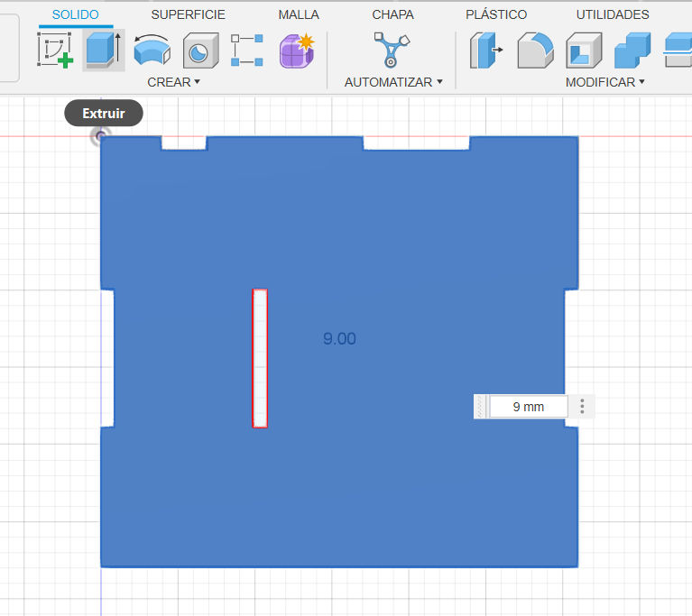Screen dimensions: 692x616
Task: Select the Press Pull tool icon
Action: coord(486,50)
